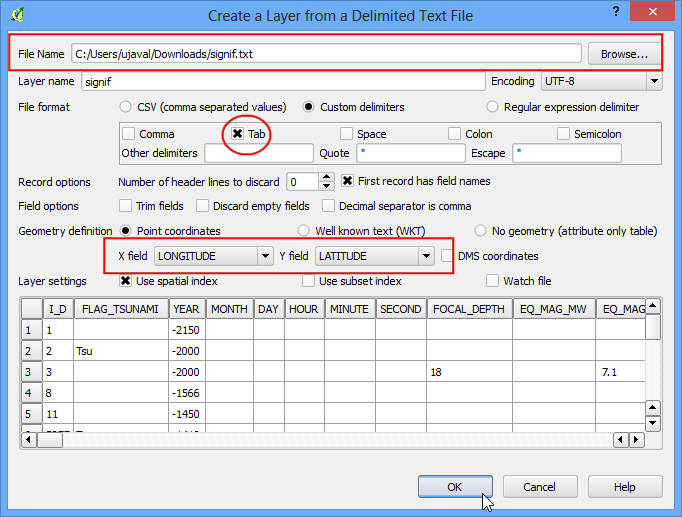Click the FOCAL_DEPTH column header
This screenshot has height=517, width=682.
click(x=469, y=309)
